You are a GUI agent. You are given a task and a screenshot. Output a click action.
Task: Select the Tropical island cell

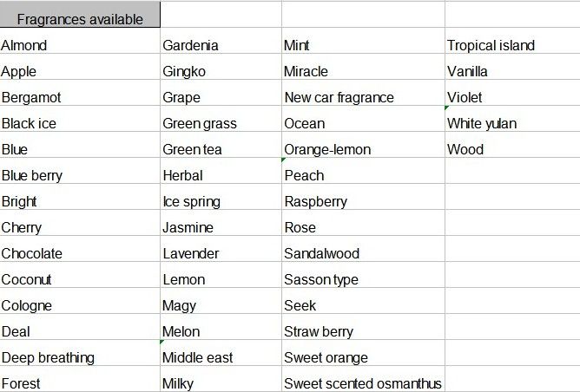491,45
